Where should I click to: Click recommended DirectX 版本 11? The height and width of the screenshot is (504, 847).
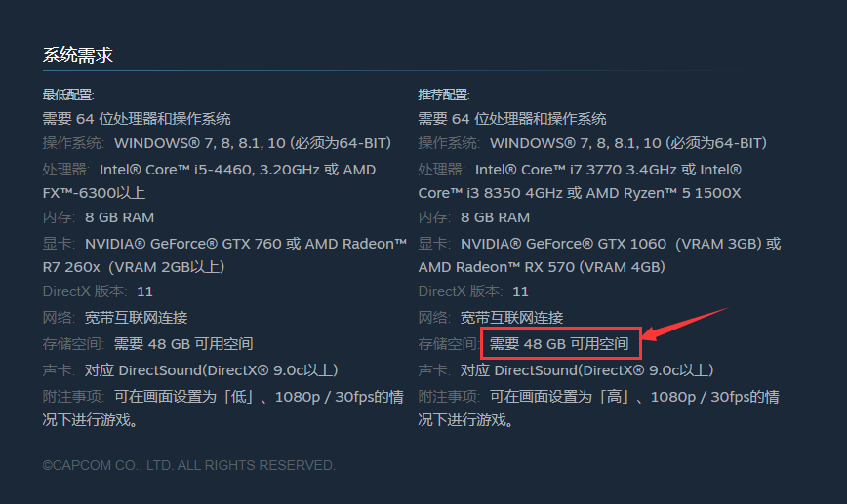point(473,291)
